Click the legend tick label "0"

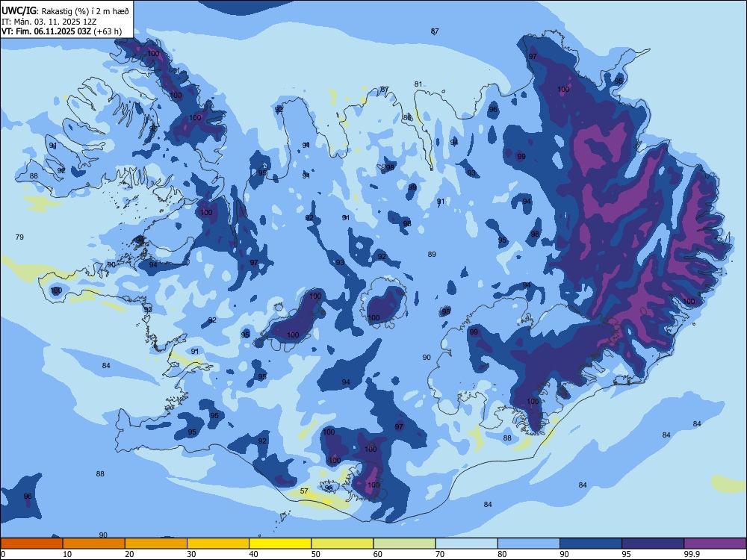tap(3, 554)
